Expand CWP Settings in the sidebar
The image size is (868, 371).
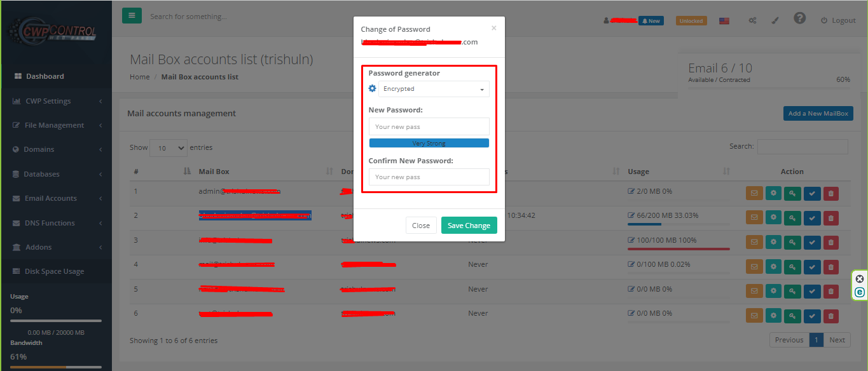tap(56, 101)
